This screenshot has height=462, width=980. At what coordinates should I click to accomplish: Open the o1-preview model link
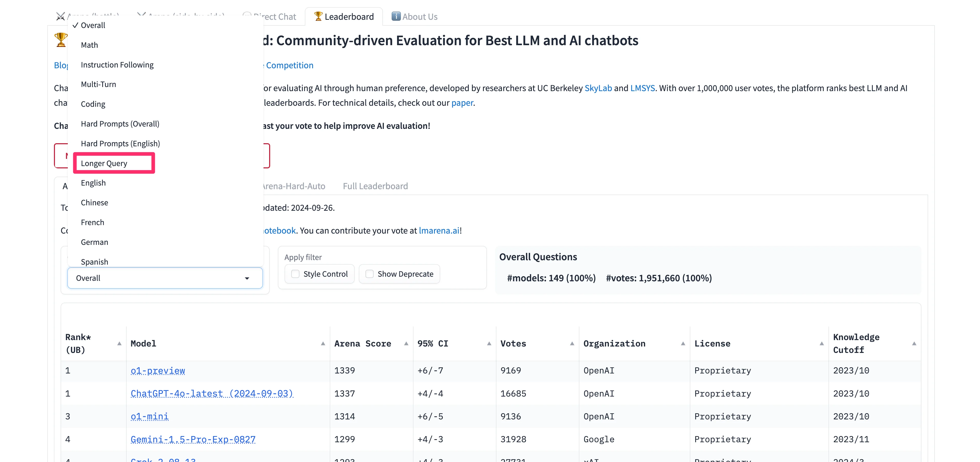click(157, 370)
